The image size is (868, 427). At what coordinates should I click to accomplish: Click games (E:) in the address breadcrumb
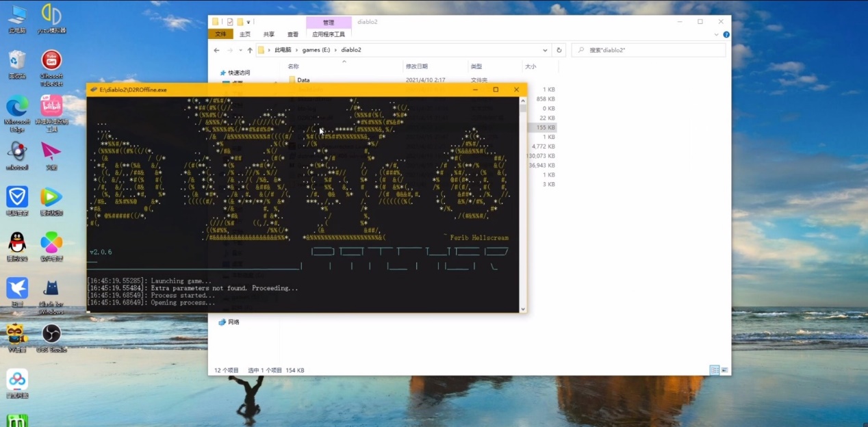316,50
